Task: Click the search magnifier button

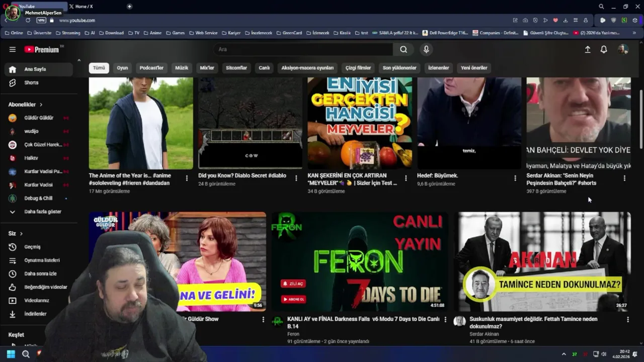Action: [x=404, y=49]
